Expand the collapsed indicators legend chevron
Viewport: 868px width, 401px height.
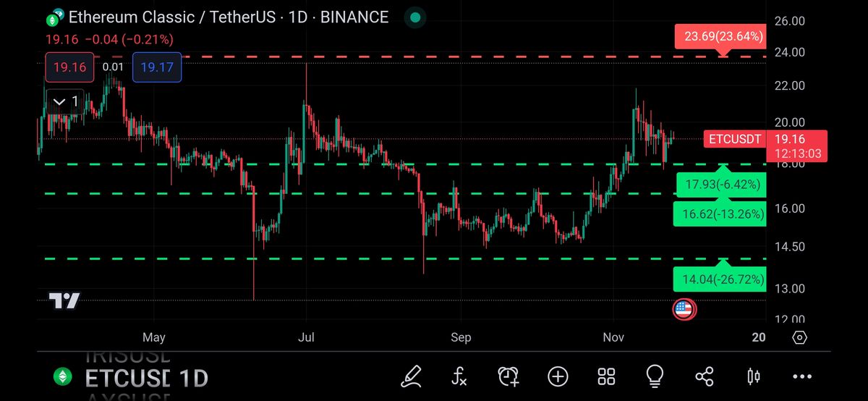click(x=65, y=101)
